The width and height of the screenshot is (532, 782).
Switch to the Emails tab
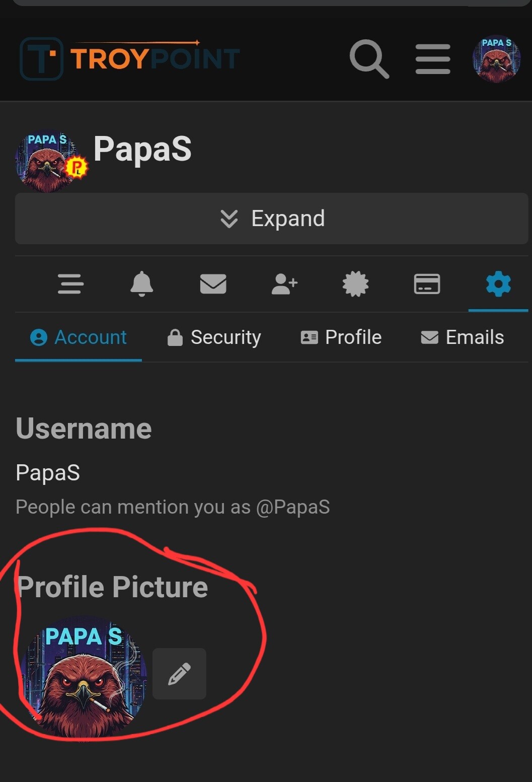tap(463, 337)
